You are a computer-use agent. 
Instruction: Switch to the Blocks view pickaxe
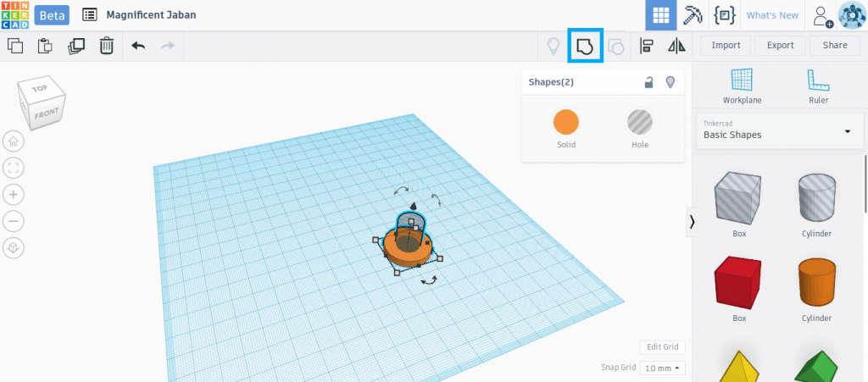click(693, 15)
